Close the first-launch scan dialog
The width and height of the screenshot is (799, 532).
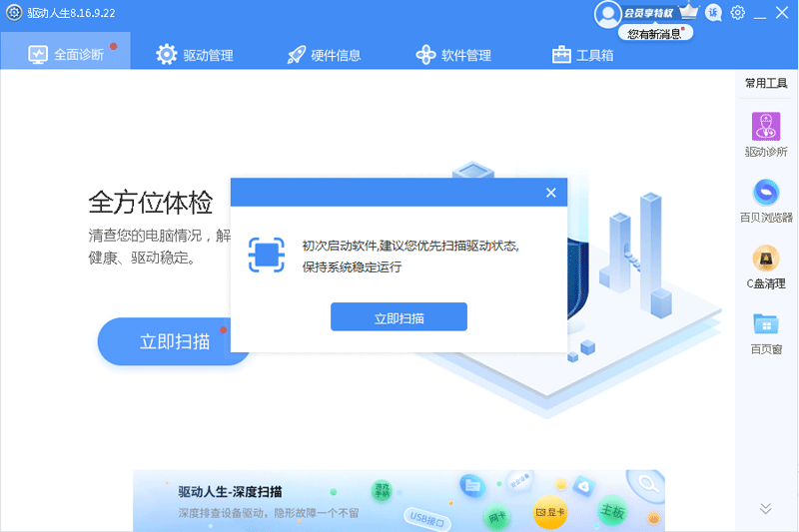(550, 193)
